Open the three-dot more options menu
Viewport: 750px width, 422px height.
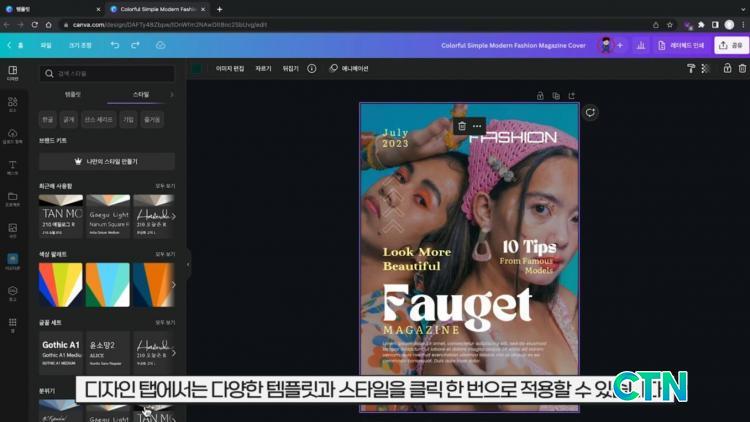[x=477, y=127]
